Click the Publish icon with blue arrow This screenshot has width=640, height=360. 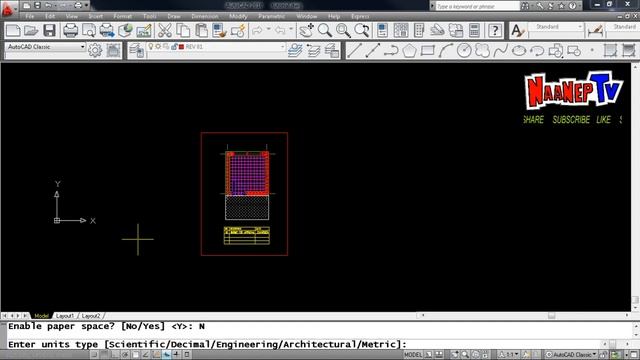click(x=107, y=31)
